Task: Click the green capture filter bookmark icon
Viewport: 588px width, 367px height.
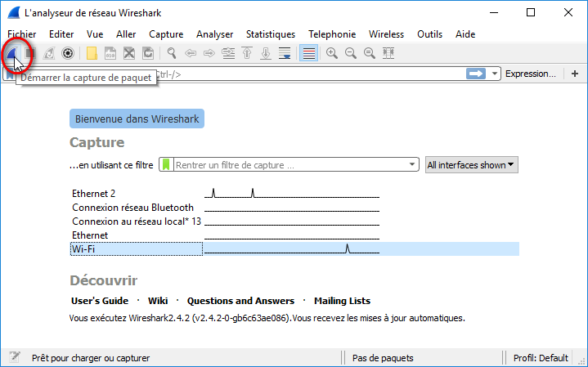Action: 166,164
